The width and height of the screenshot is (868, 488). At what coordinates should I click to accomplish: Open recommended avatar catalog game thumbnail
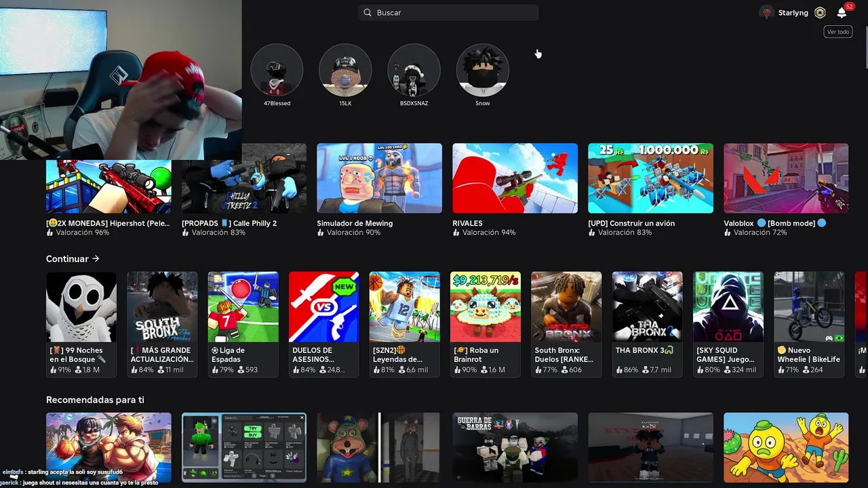click(243, 447)
